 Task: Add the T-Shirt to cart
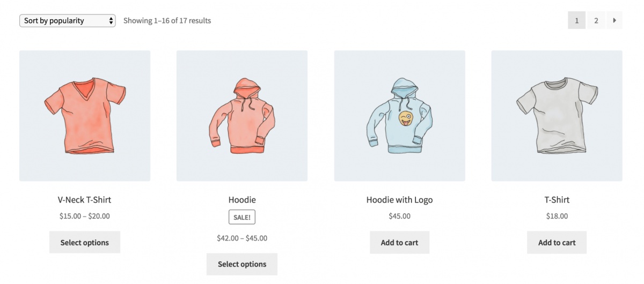557,243
